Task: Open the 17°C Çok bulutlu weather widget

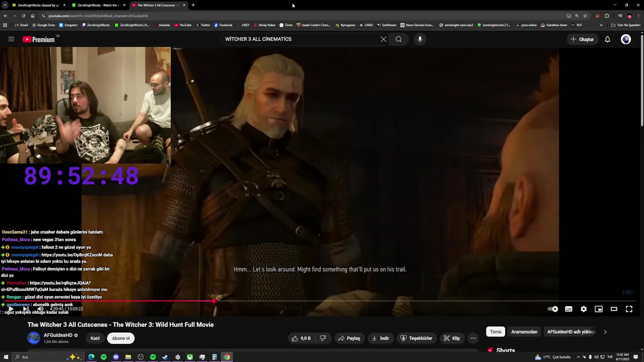Action: coord(552,357)
